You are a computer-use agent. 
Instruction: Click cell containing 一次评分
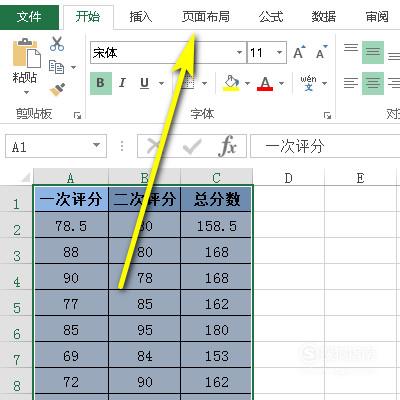click(x=71, y=199)
